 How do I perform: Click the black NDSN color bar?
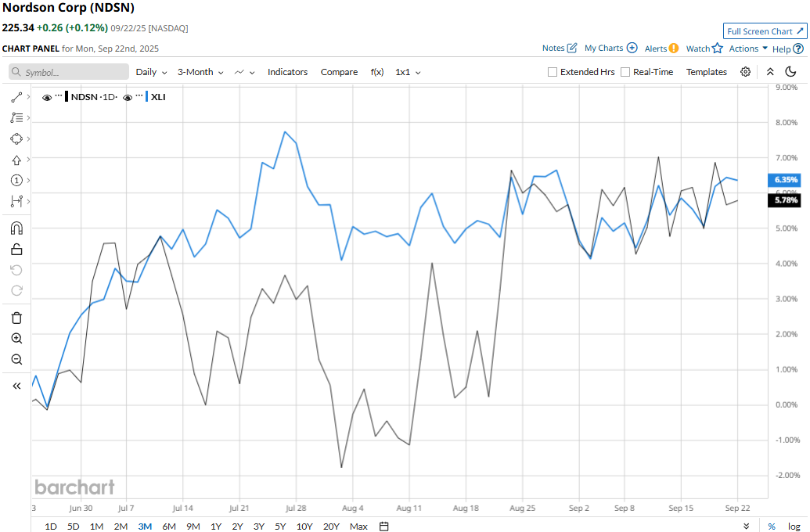click(66, 96)
